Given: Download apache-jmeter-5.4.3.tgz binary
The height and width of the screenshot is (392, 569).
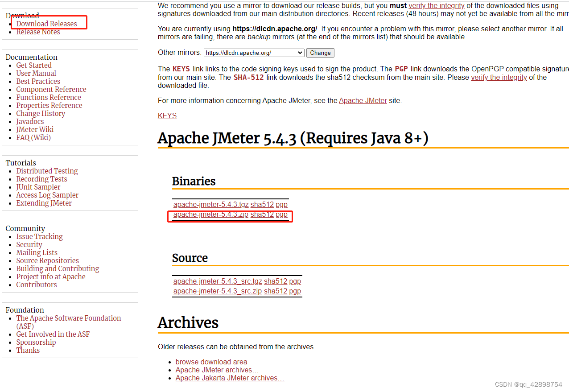Looking at the screenshot, I should tap(211, 205).
